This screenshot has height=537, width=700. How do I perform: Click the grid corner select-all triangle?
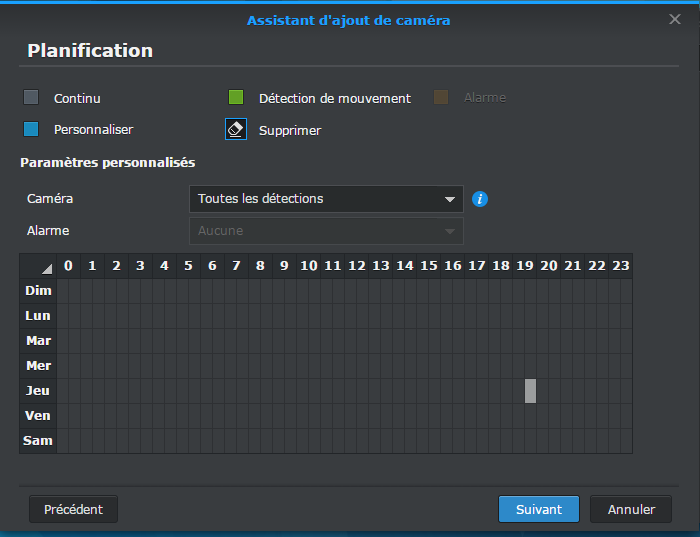click(x=46, y=267)
